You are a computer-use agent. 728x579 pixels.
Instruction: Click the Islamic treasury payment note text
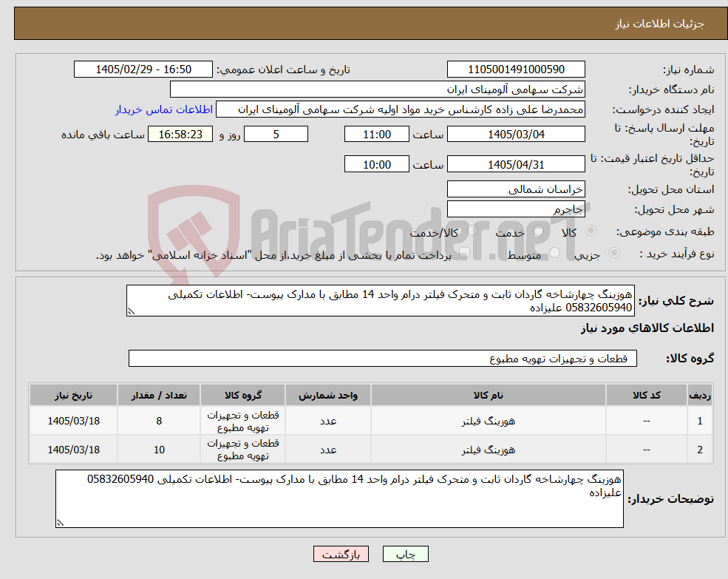(x=273, y=256)
